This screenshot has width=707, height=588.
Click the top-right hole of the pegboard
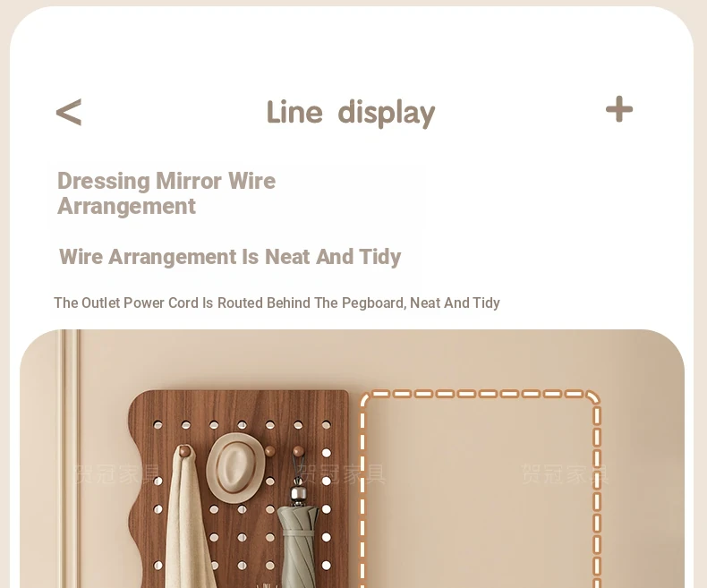tap(326, 425)
